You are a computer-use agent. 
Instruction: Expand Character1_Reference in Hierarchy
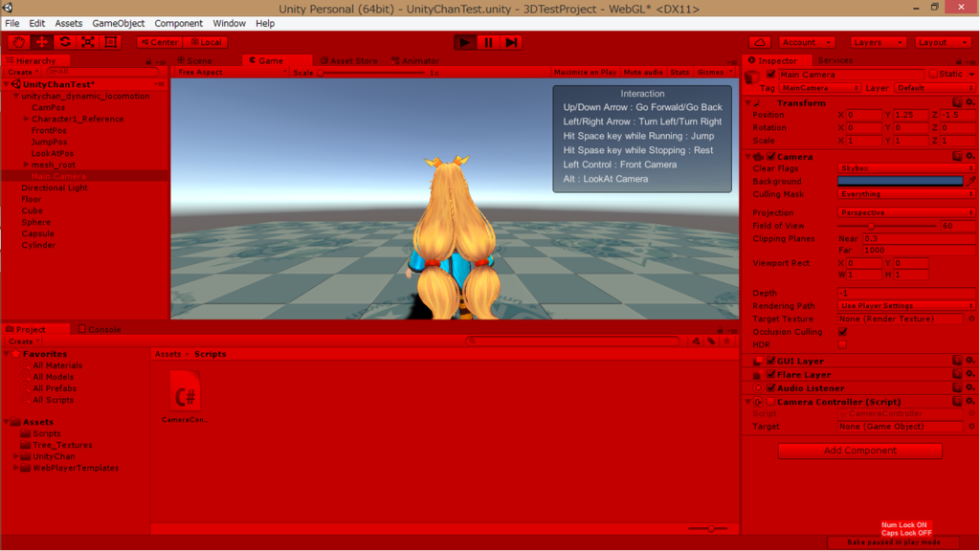tap(26, 119)
